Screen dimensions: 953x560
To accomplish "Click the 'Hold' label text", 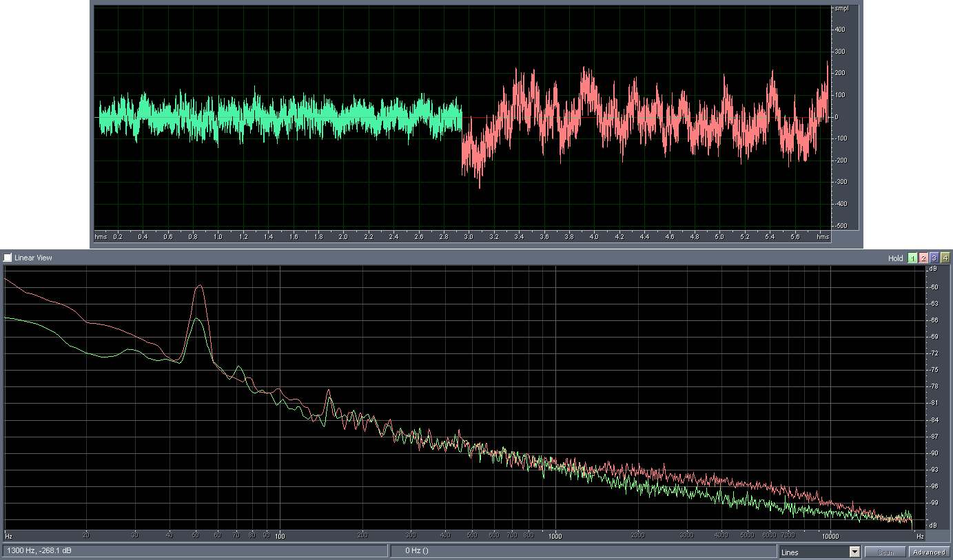I will pos(895,258).
